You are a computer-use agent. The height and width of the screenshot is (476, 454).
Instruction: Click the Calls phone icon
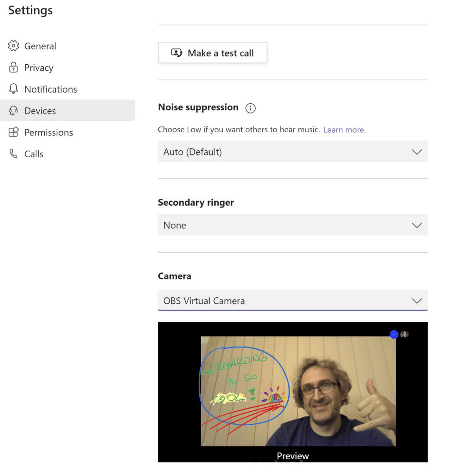[x=14, y=154]
